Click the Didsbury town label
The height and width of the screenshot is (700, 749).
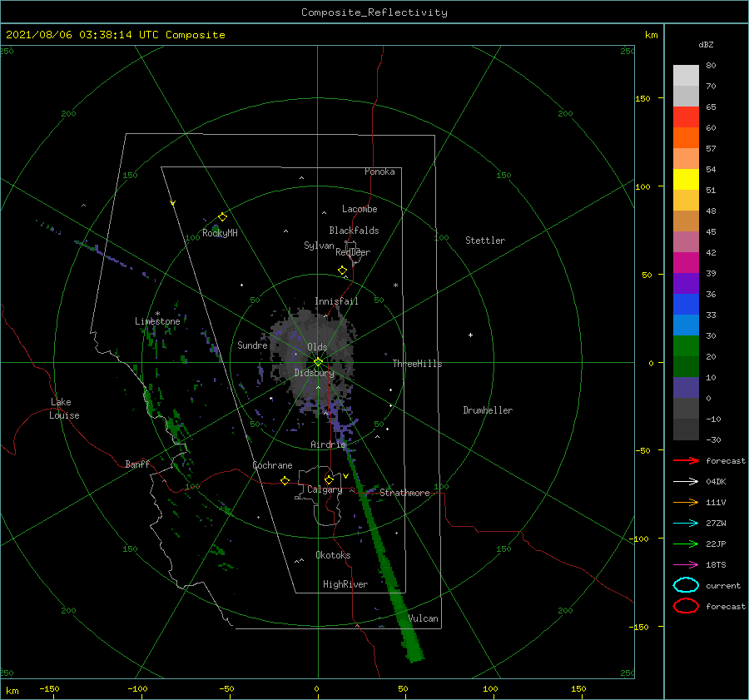click(314, 373)
